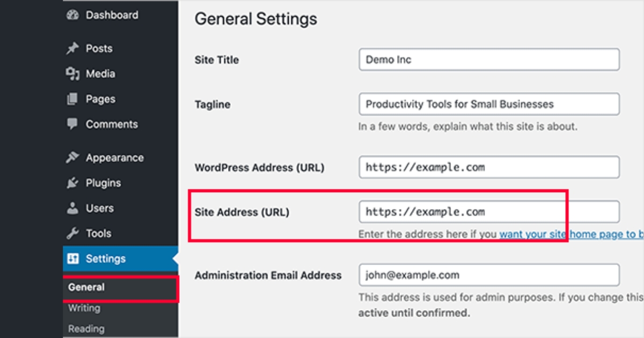
Task: Click into the Site Title field
Action: 489,60
